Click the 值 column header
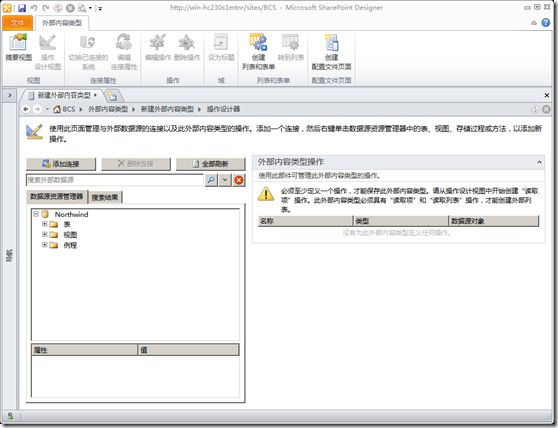This screenshot has width=558, height=428. point(188,350)
